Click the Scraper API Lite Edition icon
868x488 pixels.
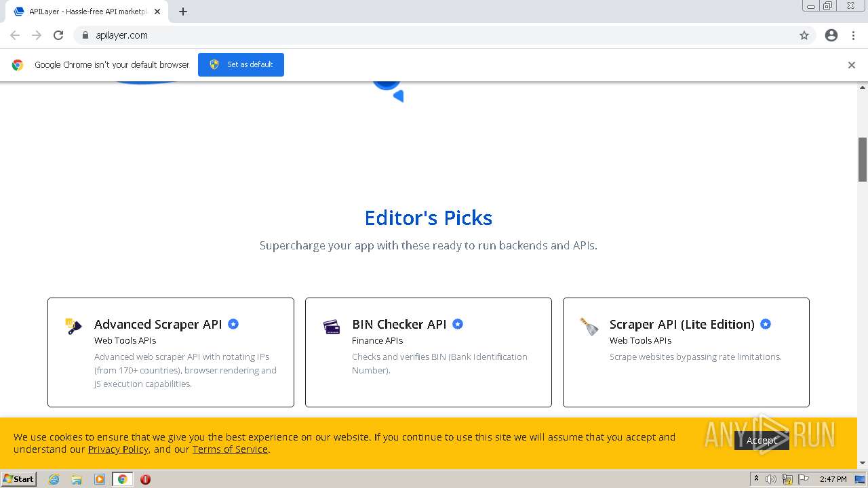(x=589, y=327)
